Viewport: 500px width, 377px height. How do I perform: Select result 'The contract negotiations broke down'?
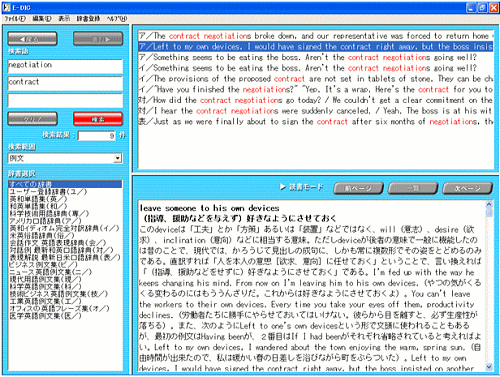pyautogui.click(x=316, y=36)
